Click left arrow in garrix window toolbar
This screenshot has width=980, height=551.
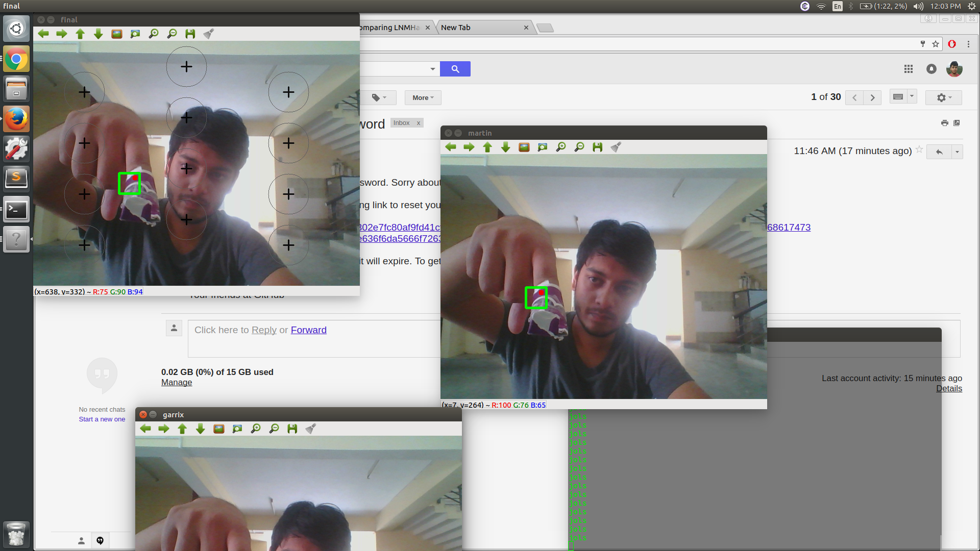pyautogui.click(x=145, y=429)
